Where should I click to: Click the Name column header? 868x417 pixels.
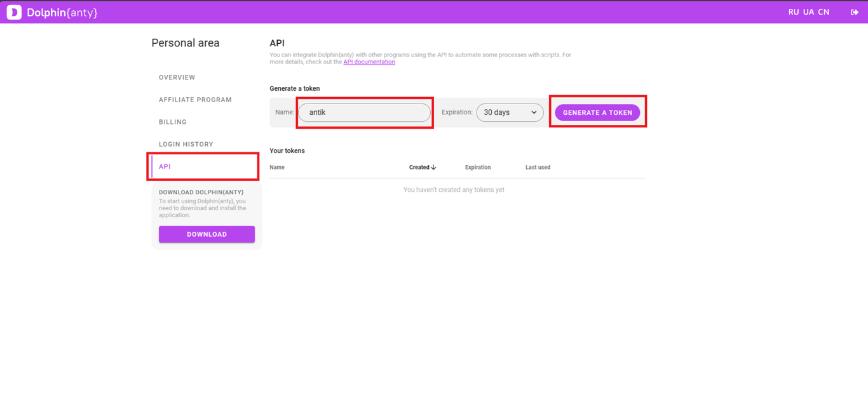click(277, 168)
